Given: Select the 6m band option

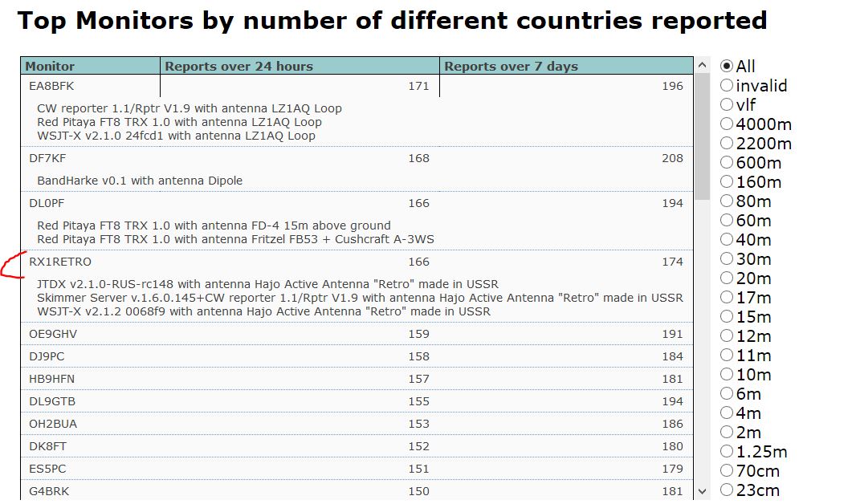Looking at the screenshot, I should click(727, 394).
